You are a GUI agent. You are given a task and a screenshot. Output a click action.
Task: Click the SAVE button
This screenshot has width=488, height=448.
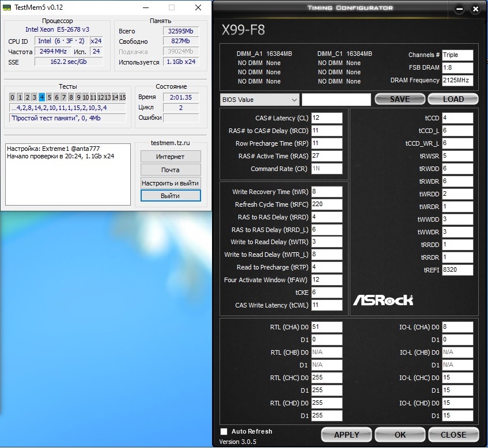(x=400, y=99)
